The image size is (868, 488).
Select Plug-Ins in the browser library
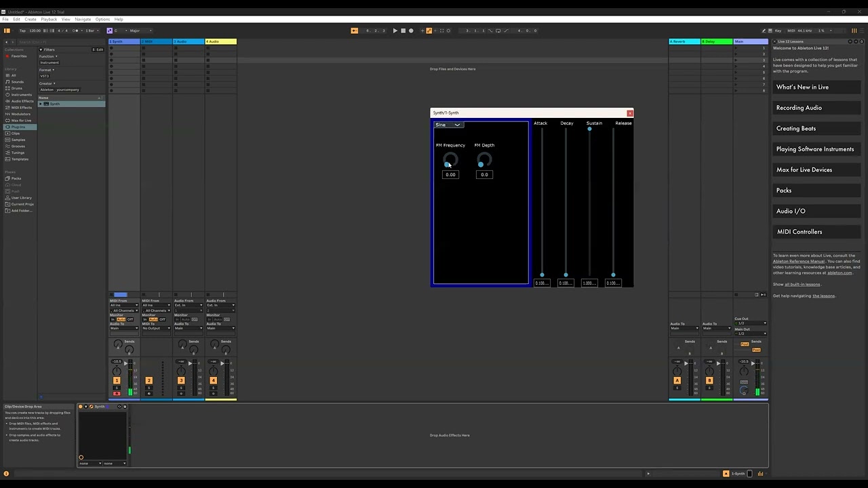pyautogui.click(x=18, y=127)
